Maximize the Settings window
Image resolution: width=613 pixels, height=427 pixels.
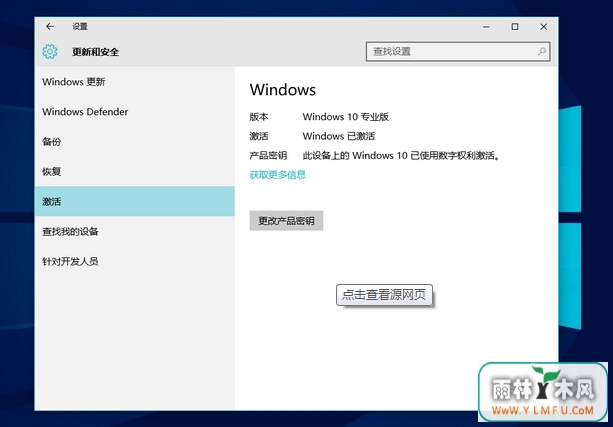[x=515, y=27]
